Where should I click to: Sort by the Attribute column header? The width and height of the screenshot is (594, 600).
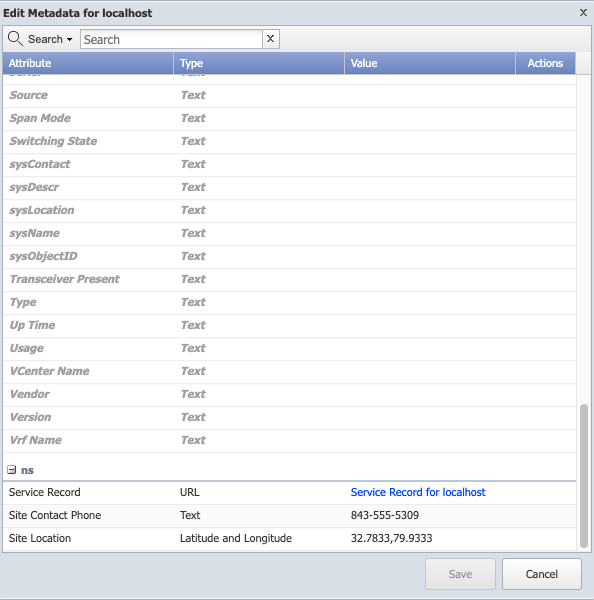coord(88,63)
